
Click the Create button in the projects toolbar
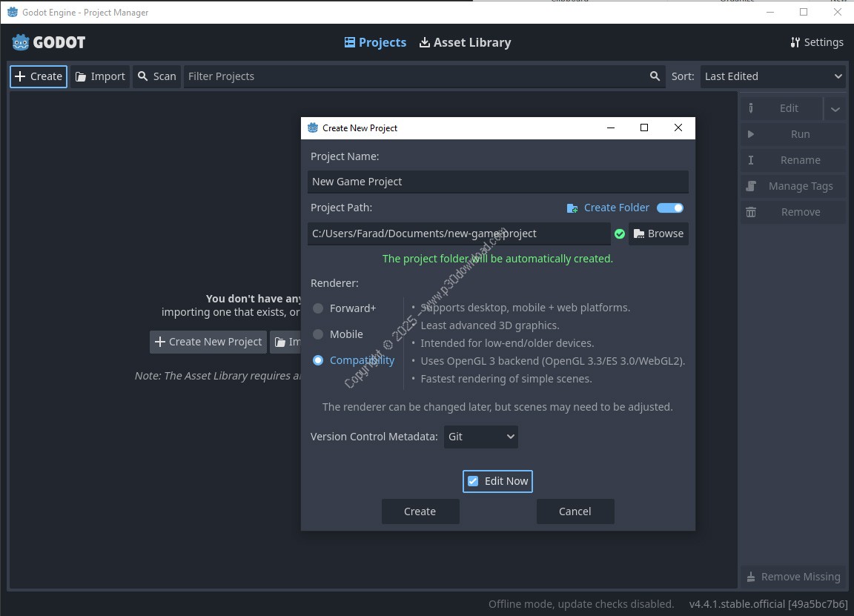(39, 76)
